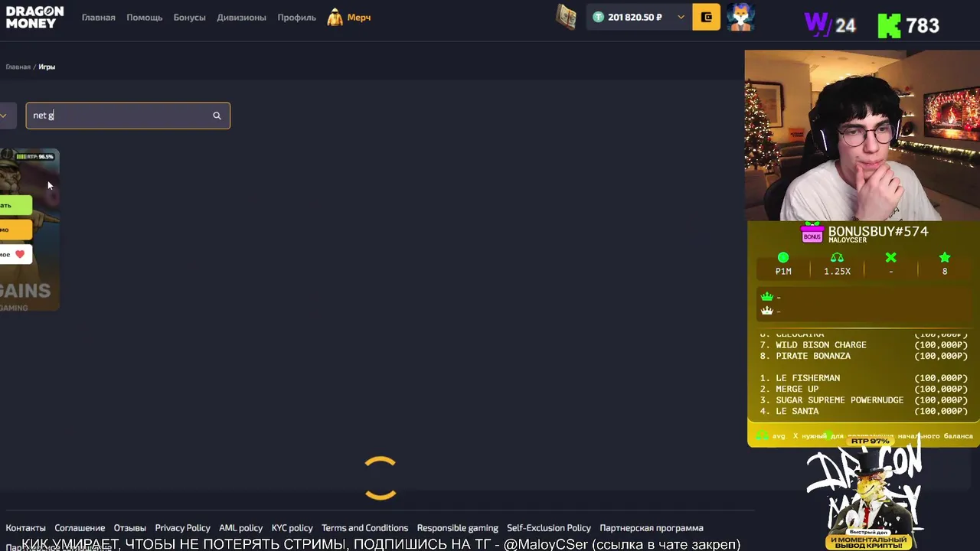Open the game card thumbnail with RTP 96.5%
Image resolution: width=980 pixels, height=551 pixels.
pyautogui.click(x=29, y=230)
